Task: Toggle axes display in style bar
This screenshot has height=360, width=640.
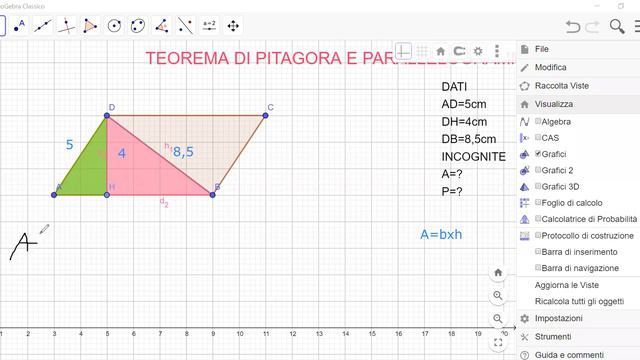Action: pyautogui.click(x=403, y=51)
